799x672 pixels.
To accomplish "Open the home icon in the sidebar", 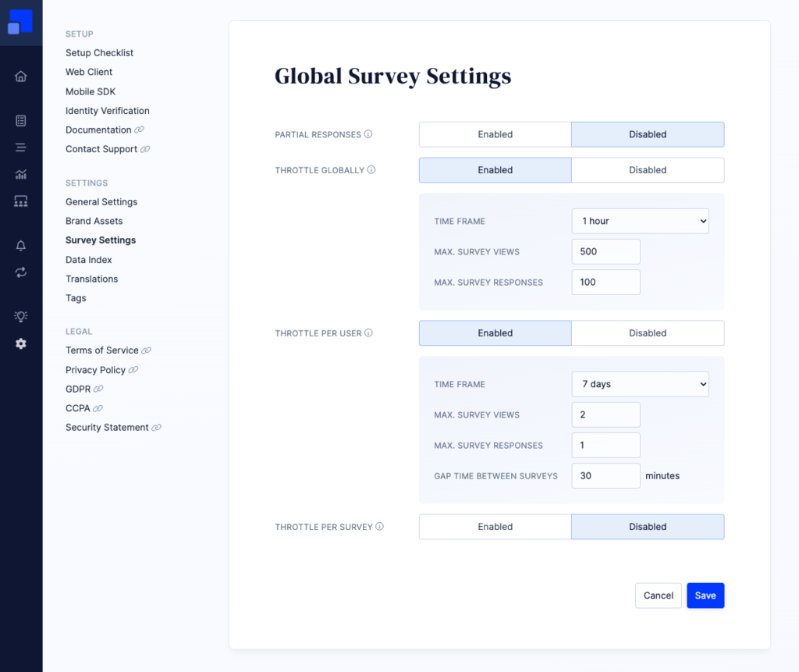I will (21, 76).
